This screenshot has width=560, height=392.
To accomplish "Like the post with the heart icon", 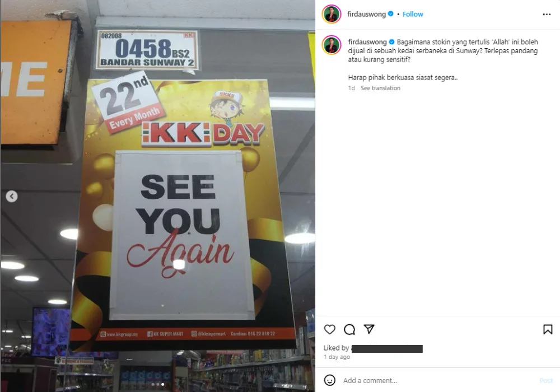I will 329,329.
